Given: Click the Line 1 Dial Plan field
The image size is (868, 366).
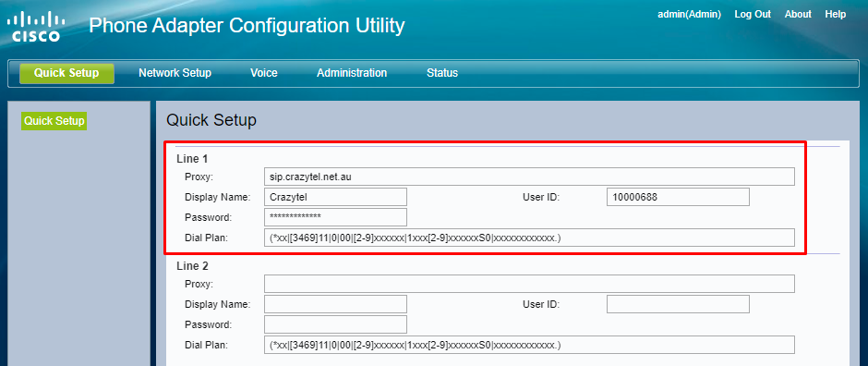Looking at the screenshot, I should [x=529, y=238].
